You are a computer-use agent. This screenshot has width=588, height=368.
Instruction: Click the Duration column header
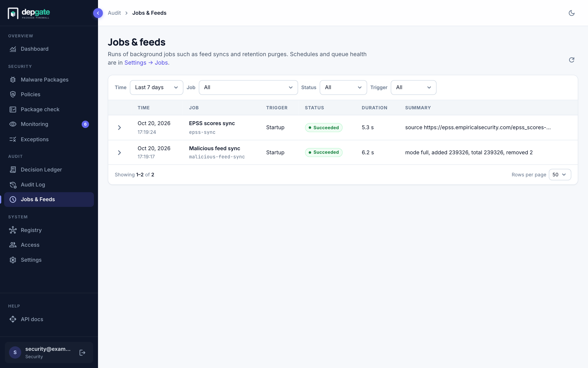pyautogui.click(x=374, y=108)
